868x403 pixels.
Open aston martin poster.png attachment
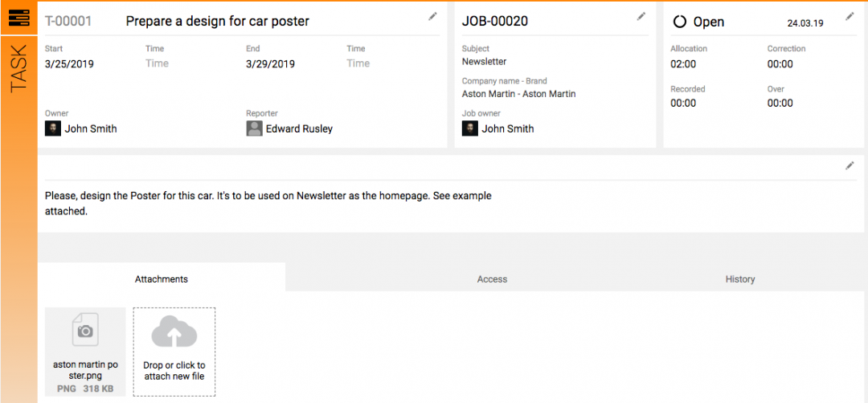click(x=85, y=352)
